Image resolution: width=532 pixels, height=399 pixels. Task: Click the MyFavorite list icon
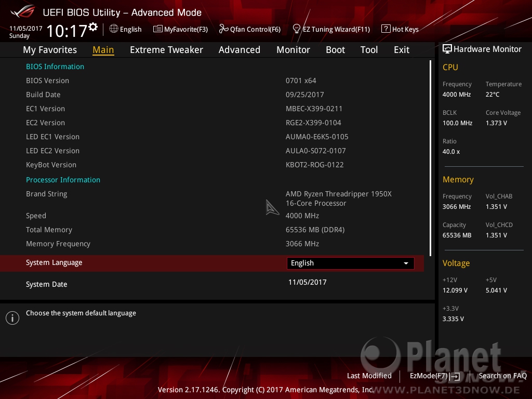point(157,29)
